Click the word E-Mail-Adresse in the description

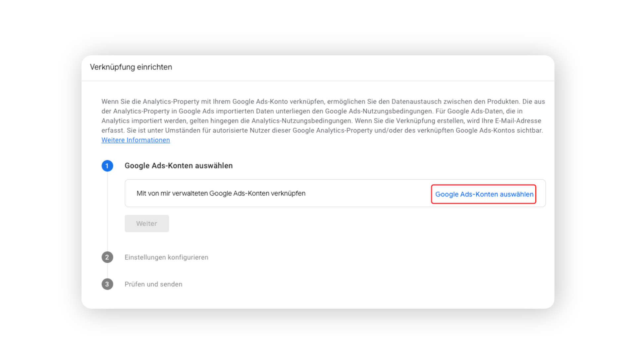tap(518, 121)
